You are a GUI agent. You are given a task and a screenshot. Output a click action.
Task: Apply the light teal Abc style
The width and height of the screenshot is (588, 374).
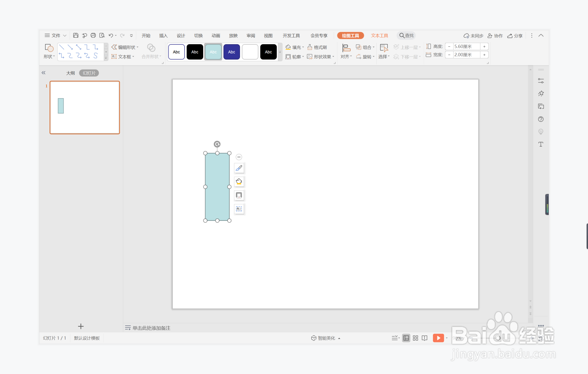[213, 52]
